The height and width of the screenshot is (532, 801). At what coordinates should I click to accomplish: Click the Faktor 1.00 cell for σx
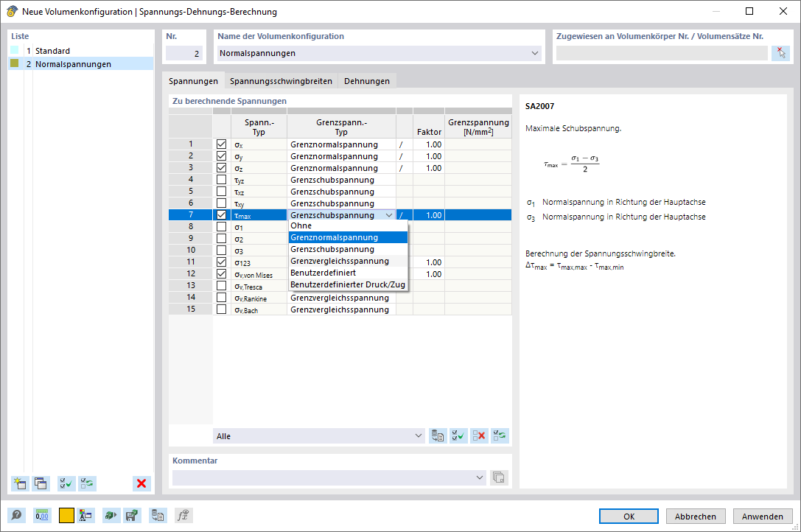tap(429, 144)
